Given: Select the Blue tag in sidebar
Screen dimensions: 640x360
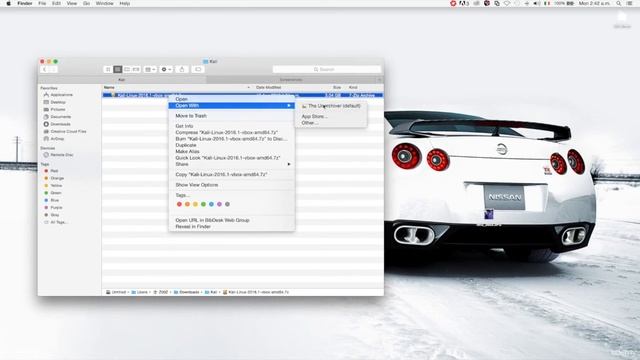Looking at the screenshot, I should 54,200.
